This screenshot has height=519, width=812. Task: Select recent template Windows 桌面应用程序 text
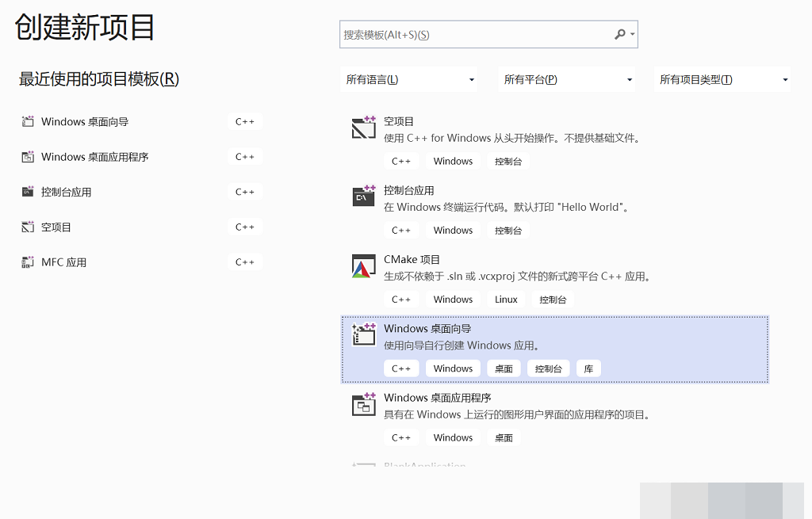[x=95, y=157]
